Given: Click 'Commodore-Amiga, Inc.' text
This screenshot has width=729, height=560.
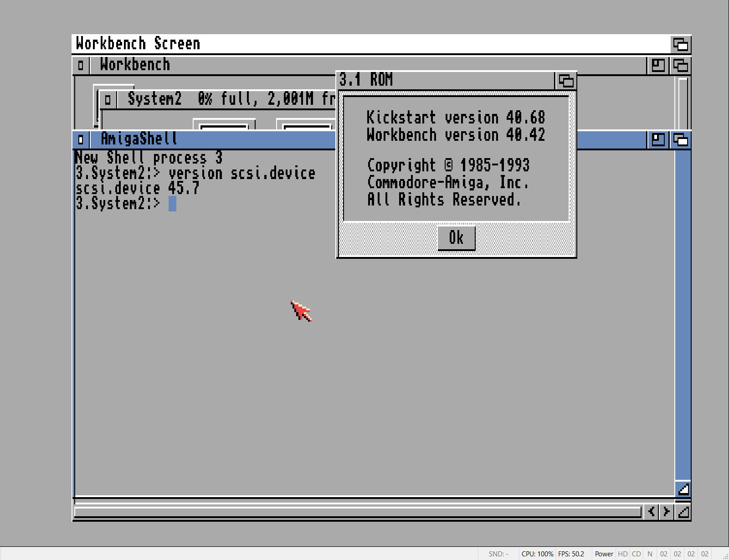Looking at the screenshot, I should pos(448,183).
